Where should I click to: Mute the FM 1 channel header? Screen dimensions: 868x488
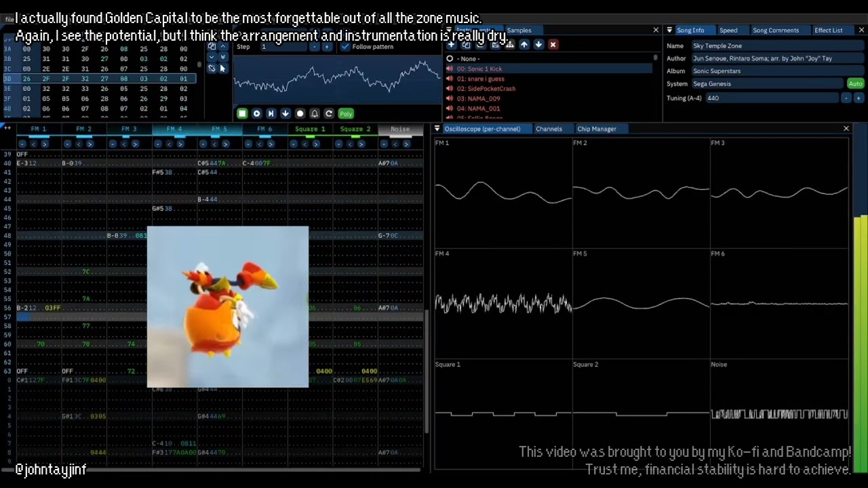pyautogui.click(x=39, y=129)
